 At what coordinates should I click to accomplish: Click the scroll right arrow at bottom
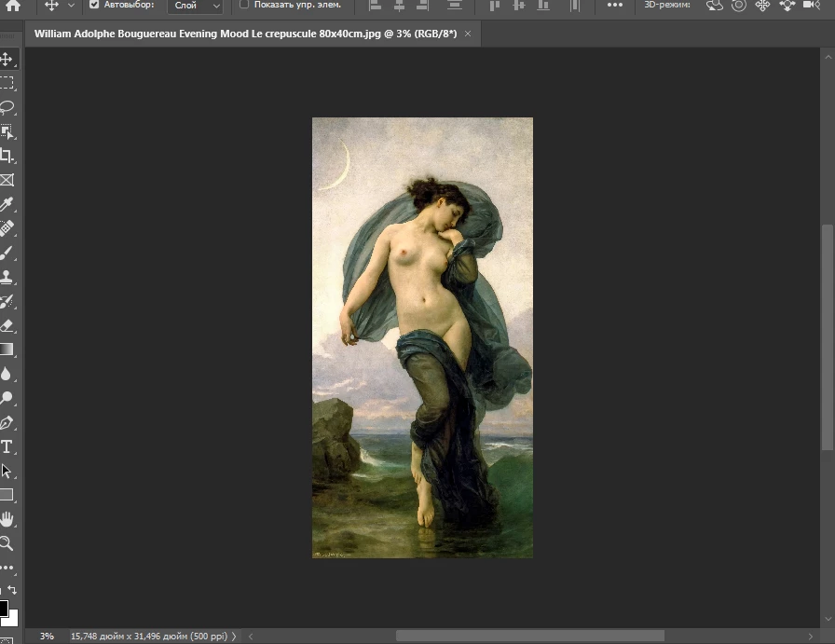pyautogui.click(x=811, y=636)
